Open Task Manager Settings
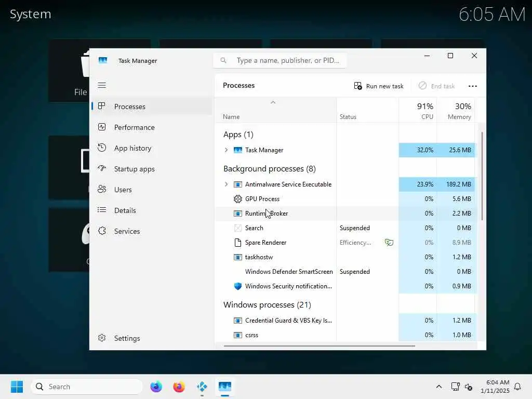The width and height of the screenshot is (532, 399). (152, 338)
